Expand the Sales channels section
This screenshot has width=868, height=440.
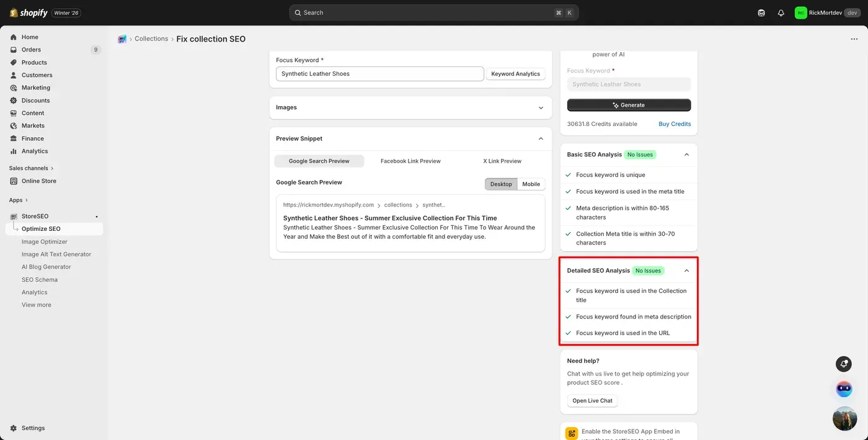coord(32,168)
